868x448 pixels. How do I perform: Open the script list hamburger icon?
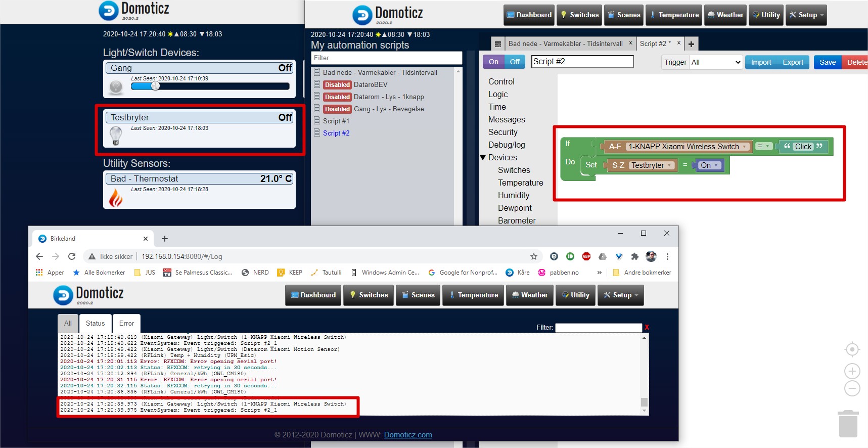pyautogui.click(x=498, y=44)
